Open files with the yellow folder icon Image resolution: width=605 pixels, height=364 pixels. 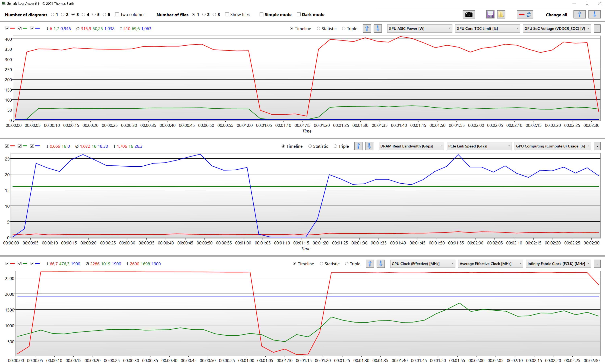[501, 14]
